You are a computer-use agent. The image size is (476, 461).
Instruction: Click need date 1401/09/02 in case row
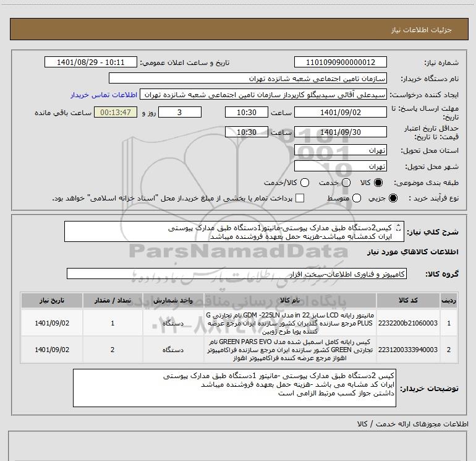(52, 350)
